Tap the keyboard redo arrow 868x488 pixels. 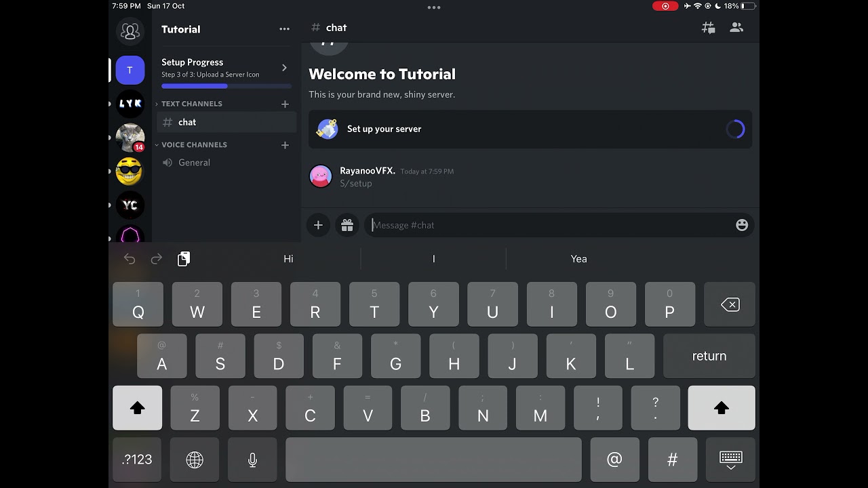pos(157,259)
